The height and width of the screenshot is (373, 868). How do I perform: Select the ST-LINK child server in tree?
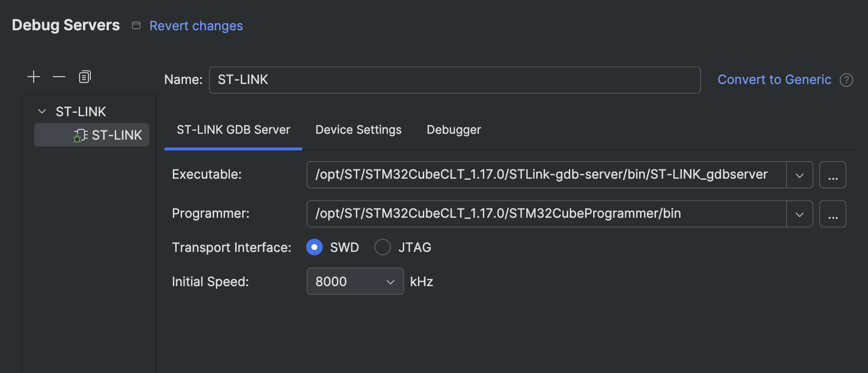(x=92, y=135)
